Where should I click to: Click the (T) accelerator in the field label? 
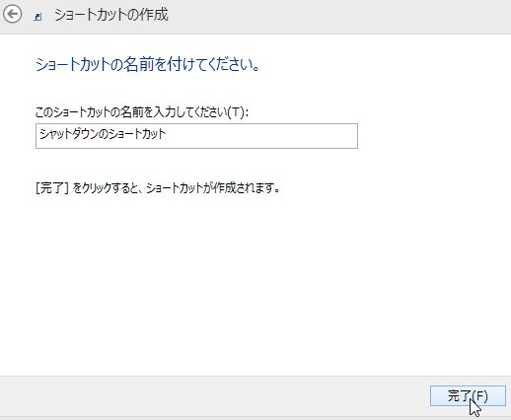point(236,112)
